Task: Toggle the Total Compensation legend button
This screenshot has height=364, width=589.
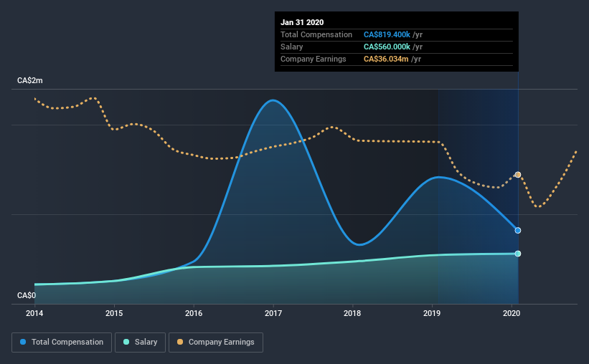Action: pos(62,343)
